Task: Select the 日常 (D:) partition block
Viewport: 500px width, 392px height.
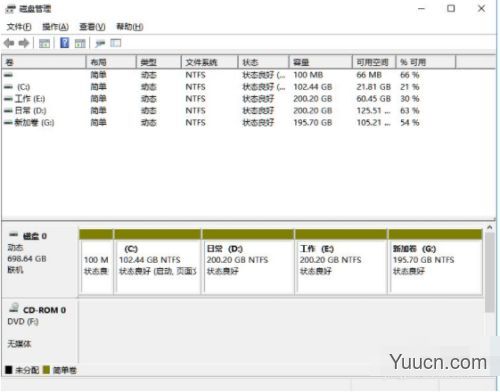Action: 248,262
